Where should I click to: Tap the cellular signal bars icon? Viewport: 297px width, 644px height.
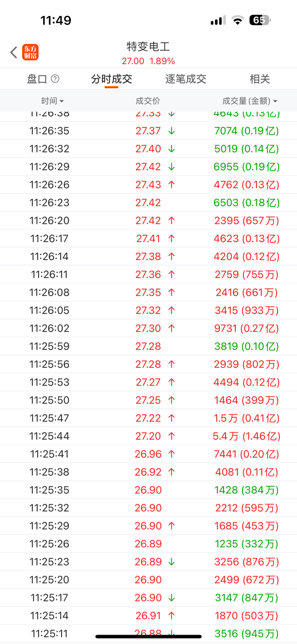(x=218, y=20)
